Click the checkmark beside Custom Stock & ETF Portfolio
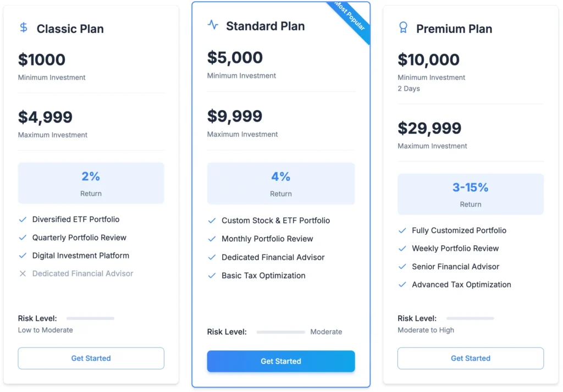 point(212,220)
